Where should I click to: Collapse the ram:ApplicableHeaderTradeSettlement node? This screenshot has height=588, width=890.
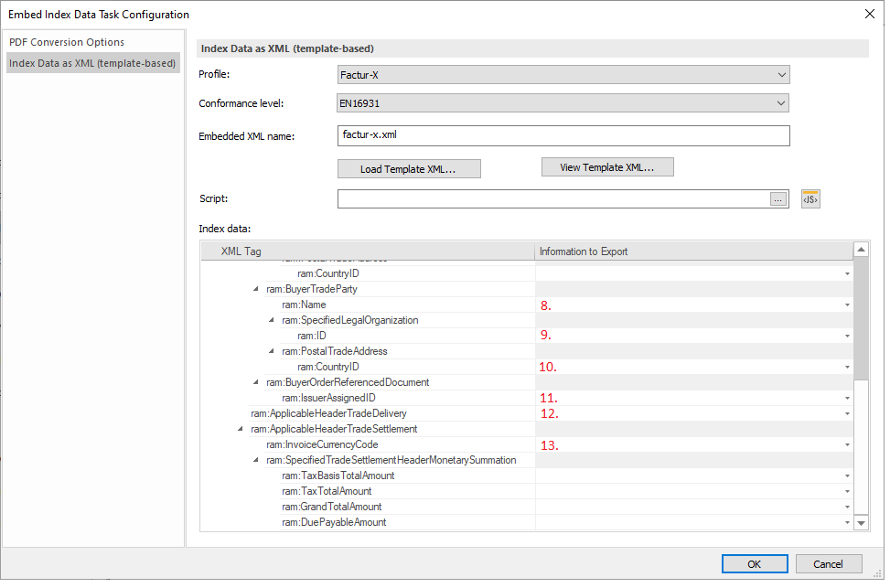click(x=241, y=429)
